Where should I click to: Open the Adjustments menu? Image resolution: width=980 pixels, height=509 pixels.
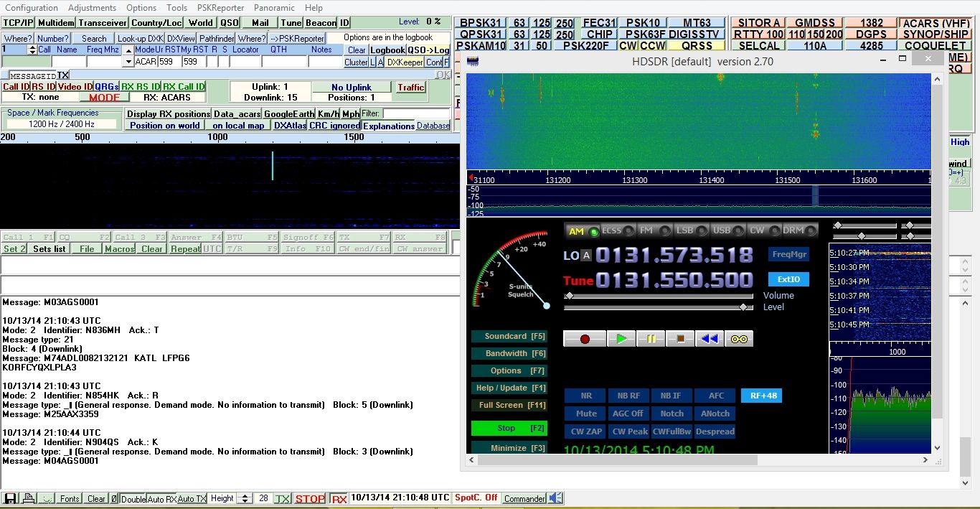click(92, 8)
